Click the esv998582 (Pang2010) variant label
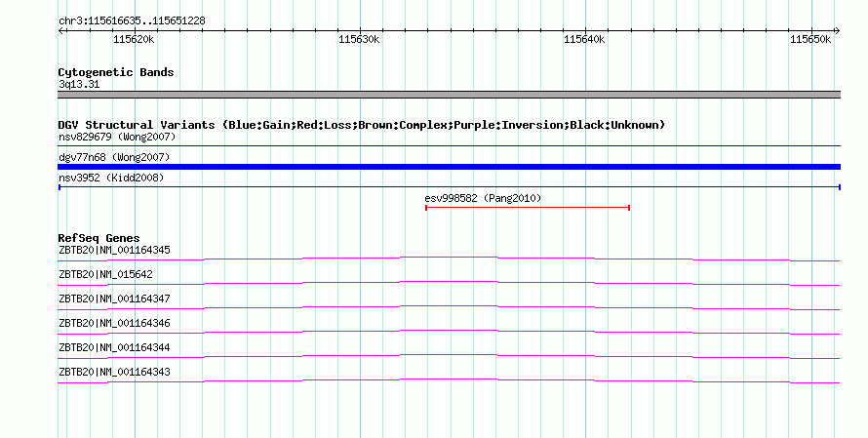This screenshot has height=438, width=868. pyautogui.click(x=483, y=198)
